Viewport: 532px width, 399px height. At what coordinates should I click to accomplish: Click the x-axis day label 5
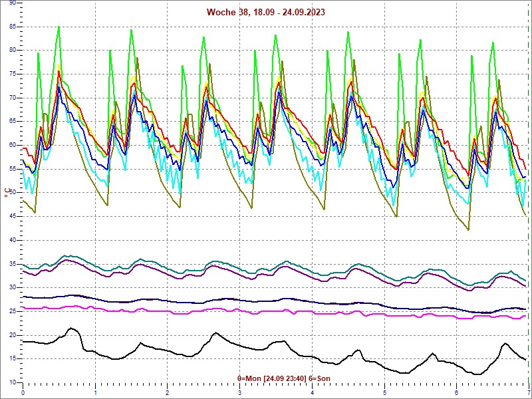[384, 394]
